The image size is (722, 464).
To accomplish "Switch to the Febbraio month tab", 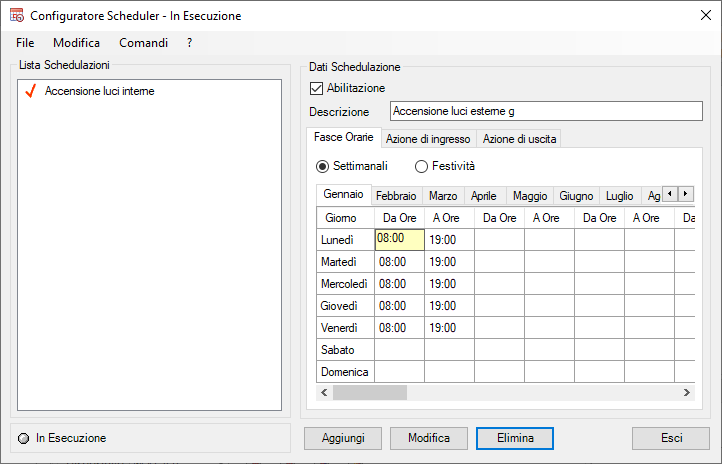I will point(396,196).
